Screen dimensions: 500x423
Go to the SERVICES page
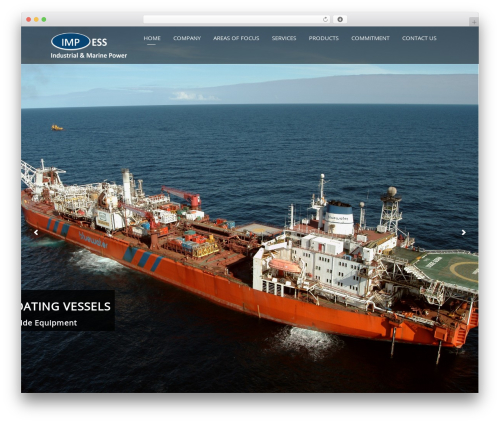(x=284, y=38)
